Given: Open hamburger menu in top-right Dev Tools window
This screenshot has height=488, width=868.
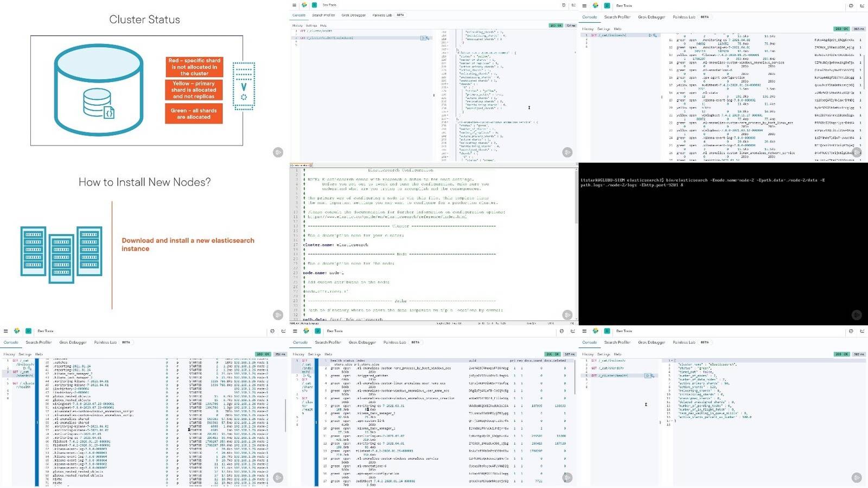Looking at the screenshot, I should tap(584, 5).
